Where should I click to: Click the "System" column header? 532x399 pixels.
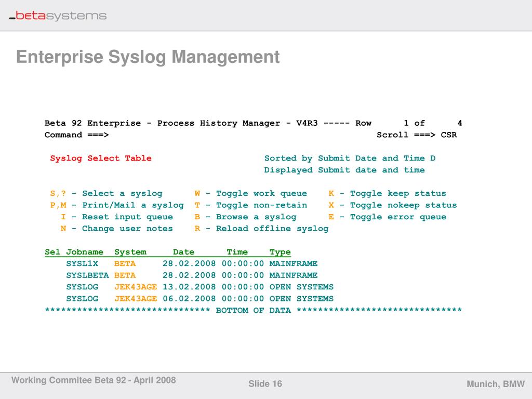click(130, 252)
